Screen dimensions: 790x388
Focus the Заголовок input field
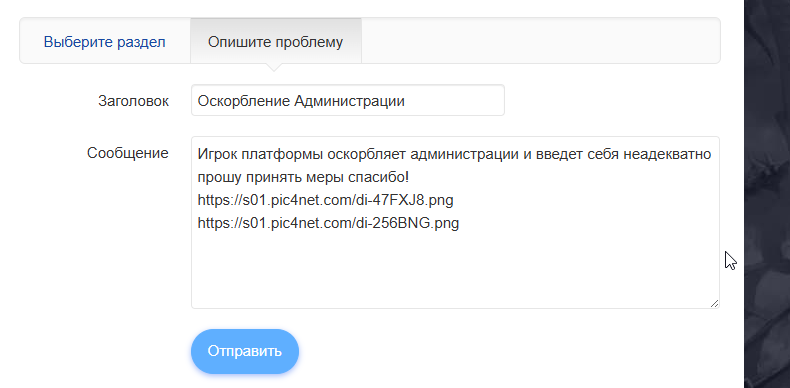(x=348, y=100)
